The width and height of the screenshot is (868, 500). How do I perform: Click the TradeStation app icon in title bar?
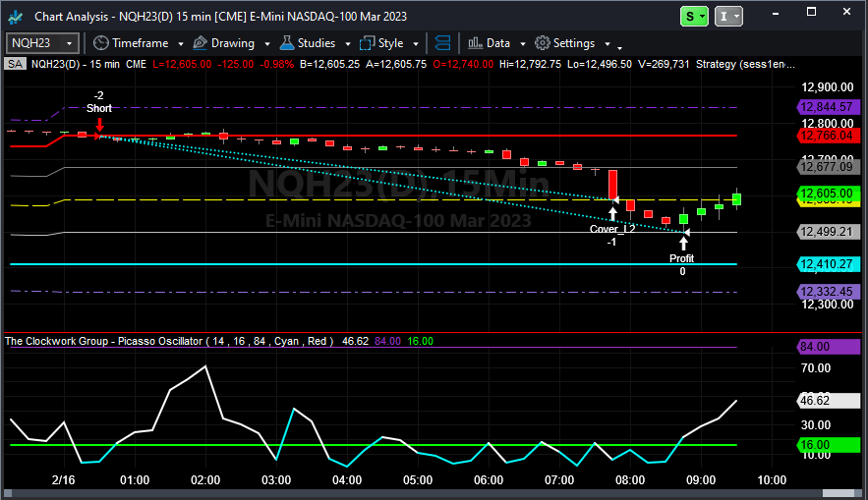pyautogui.click(x=16, y=17)
